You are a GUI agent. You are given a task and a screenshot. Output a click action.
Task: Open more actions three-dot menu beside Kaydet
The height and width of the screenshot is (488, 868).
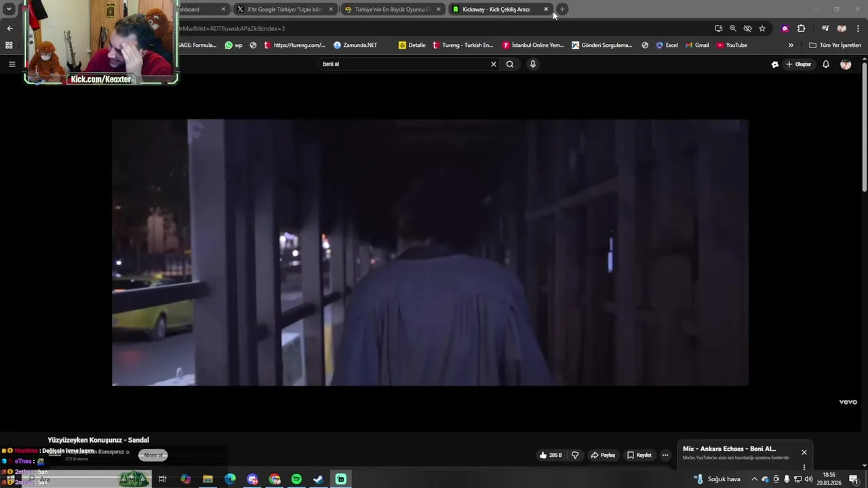[665, 455]
